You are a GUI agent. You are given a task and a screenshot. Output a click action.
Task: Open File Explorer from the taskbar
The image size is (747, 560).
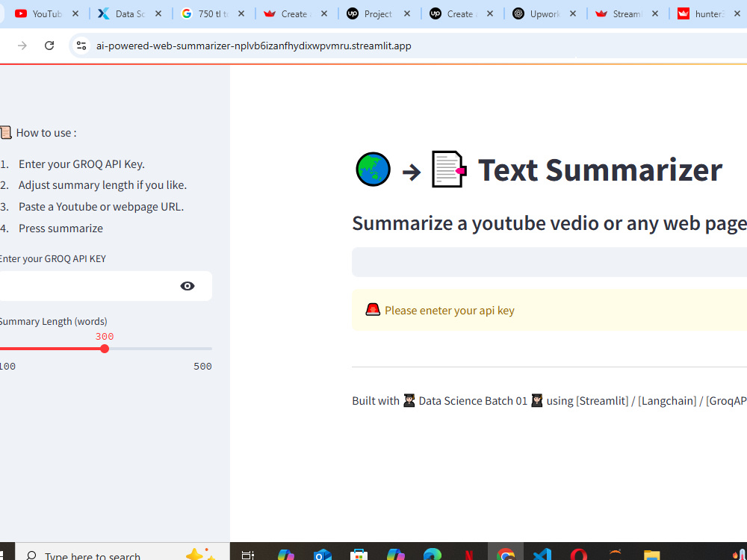point(651,556)
